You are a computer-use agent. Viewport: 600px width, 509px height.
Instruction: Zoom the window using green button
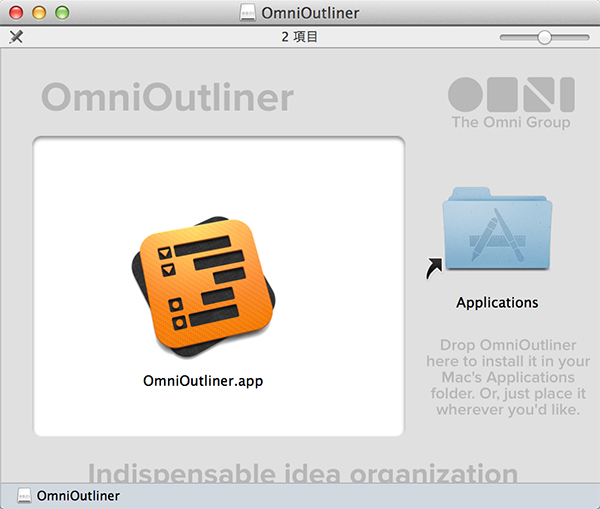coord(62,13)
